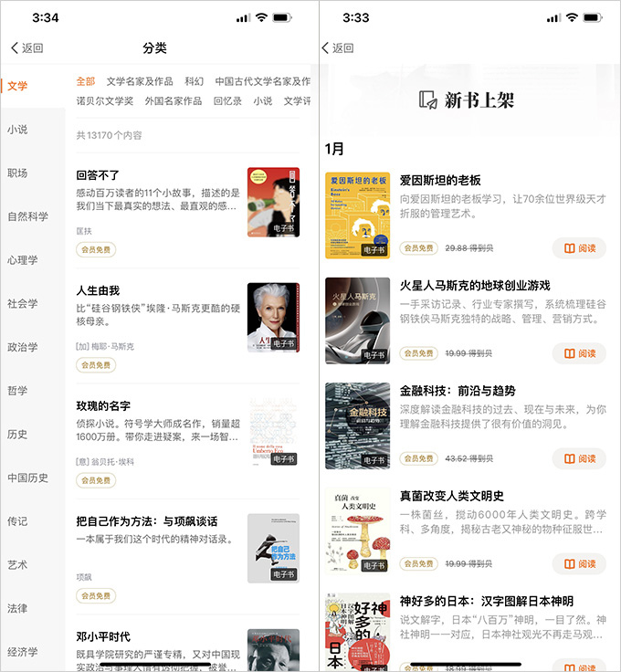Image resolution: width=621 pixels, height=672 pixels.
Task: Tap the author name [意] 翁贝托·埃科
Action: pos(105,462)
